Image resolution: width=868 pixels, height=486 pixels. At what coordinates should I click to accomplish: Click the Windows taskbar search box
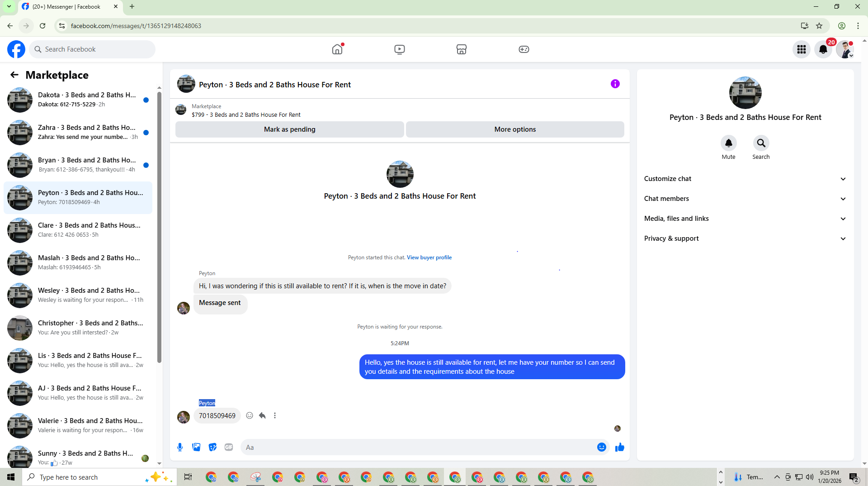click(x=99, y=477)
